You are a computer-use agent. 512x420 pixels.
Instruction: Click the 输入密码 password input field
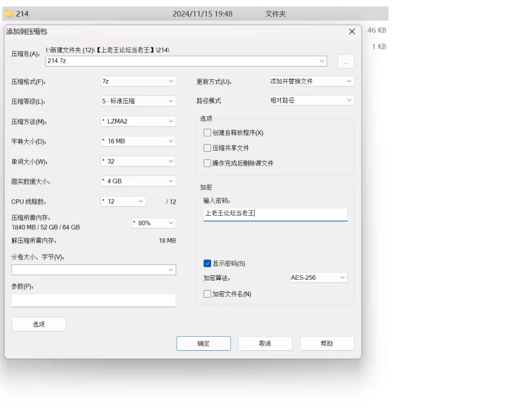point(275,214)
